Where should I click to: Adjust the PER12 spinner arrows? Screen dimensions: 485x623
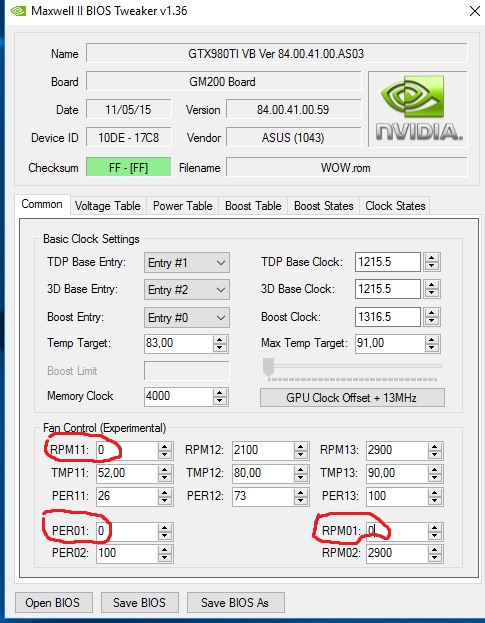coord(301,497)
